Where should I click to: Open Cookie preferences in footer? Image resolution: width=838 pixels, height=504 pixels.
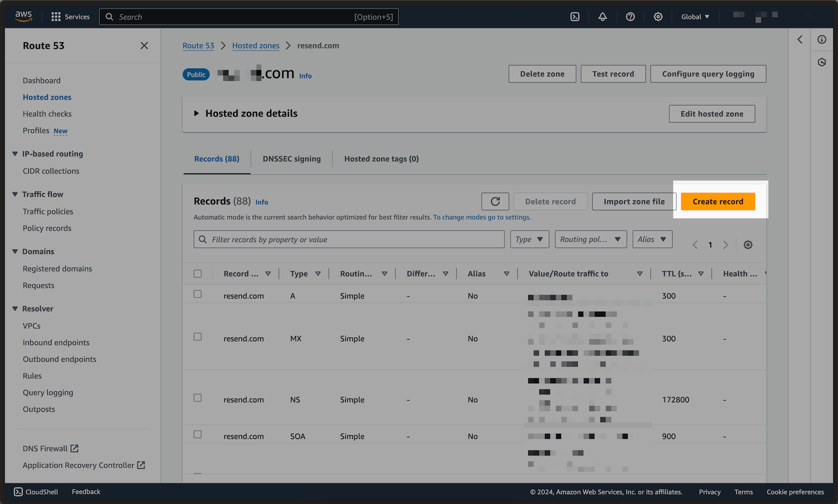click(x=795, y=492)
